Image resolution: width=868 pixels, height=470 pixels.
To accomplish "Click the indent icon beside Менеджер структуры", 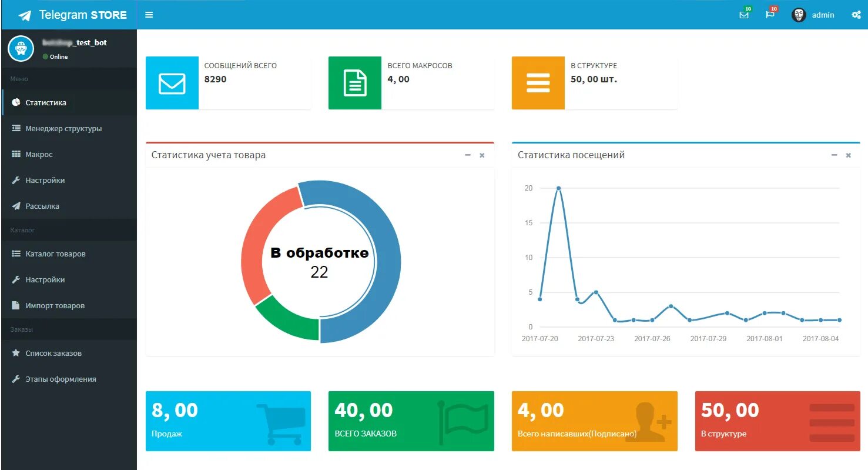I will coord(16,128).
